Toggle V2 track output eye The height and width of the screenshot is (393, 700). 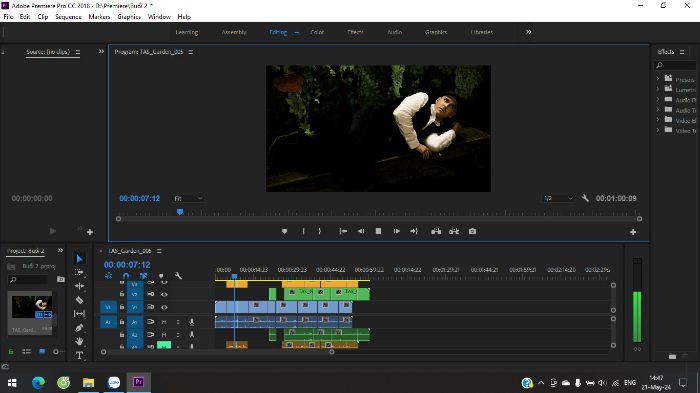coord(164,294)
